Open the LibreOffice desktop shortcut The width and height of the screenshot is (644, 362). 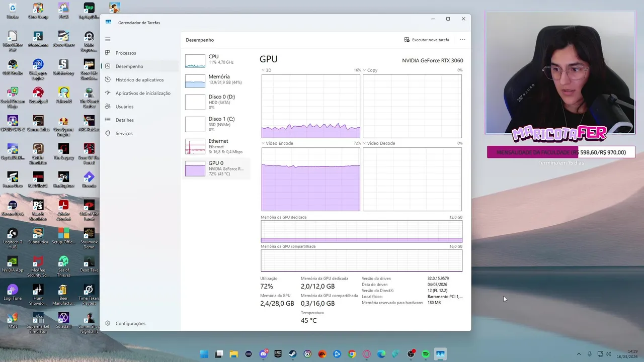click(13, 41)
